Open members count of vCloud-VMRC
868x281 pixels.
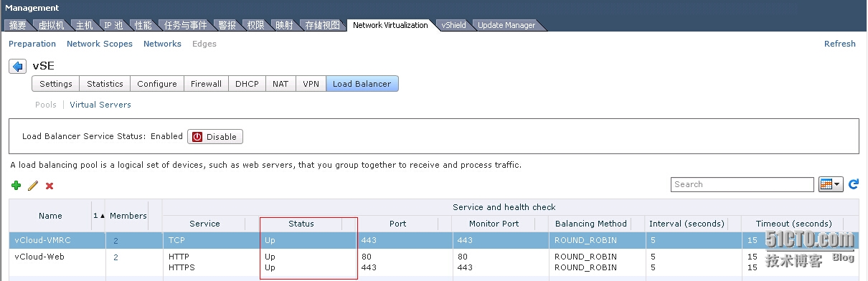[x=115, y=240]
